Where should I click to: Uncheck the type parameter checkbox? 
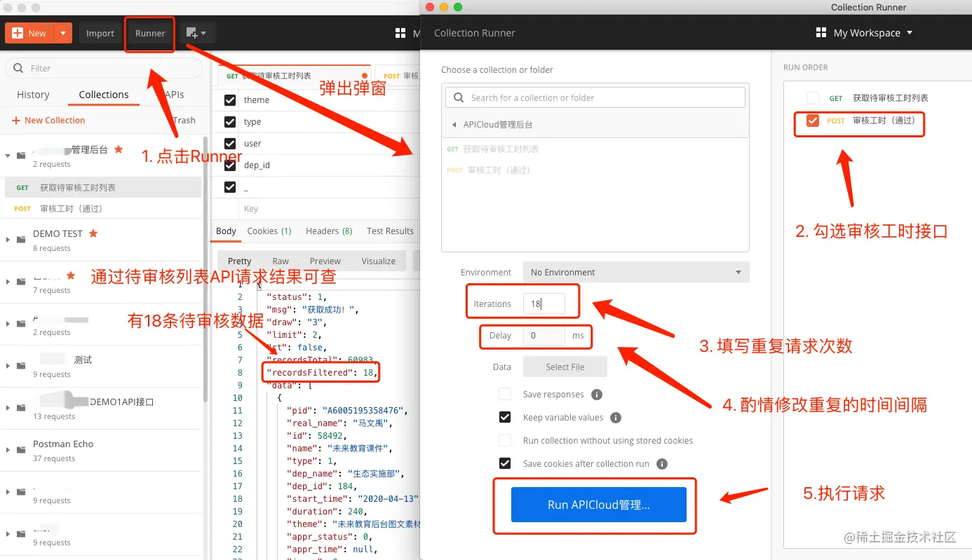pos(230,122)
